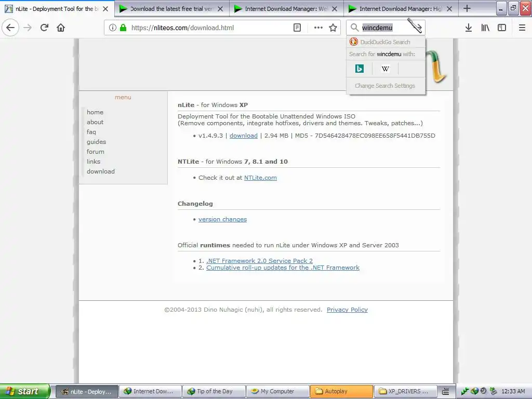Click the nLite v1.4.9.3 download link
532x399 pixels.
244,136
